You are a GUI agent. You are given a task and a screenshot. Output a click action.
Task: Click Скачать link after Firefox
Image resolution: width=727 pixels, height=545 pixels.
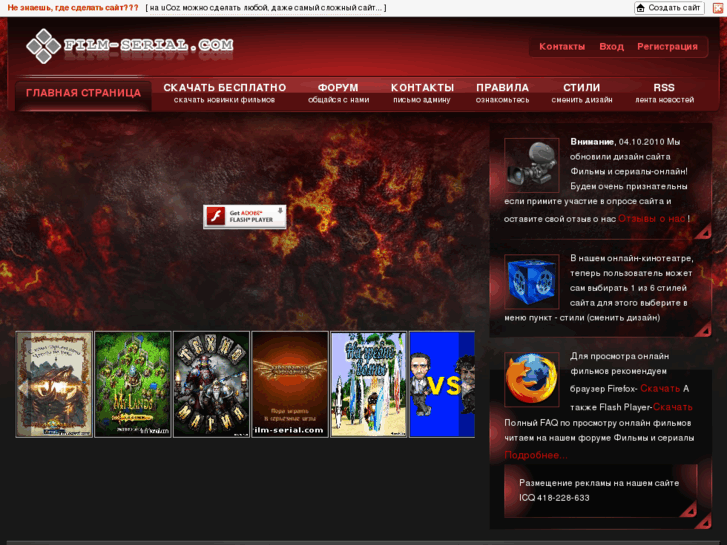click(660, 389)
